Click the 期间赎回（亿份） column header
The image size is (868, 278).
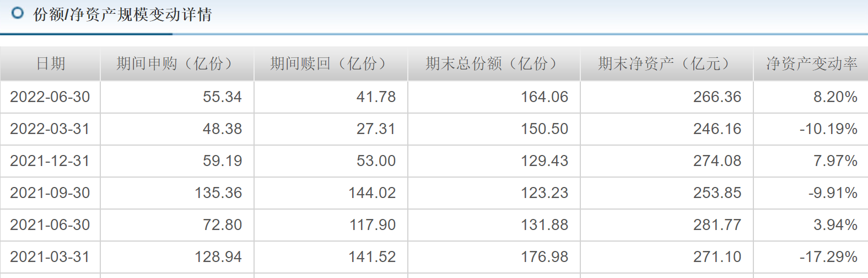tap(331, 64)
